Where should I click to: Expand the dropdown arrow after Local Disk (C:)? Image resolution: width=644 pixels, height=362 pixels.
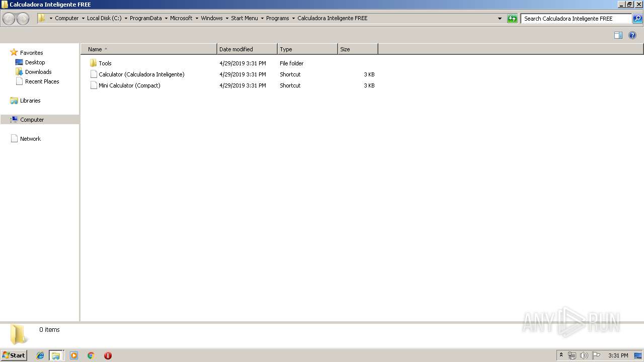[x=126, y=18]
